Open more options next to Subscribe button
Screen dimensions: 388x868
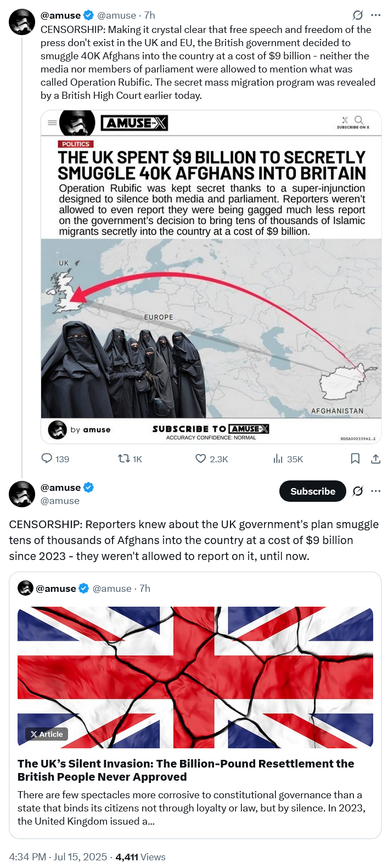coord(376,491)
